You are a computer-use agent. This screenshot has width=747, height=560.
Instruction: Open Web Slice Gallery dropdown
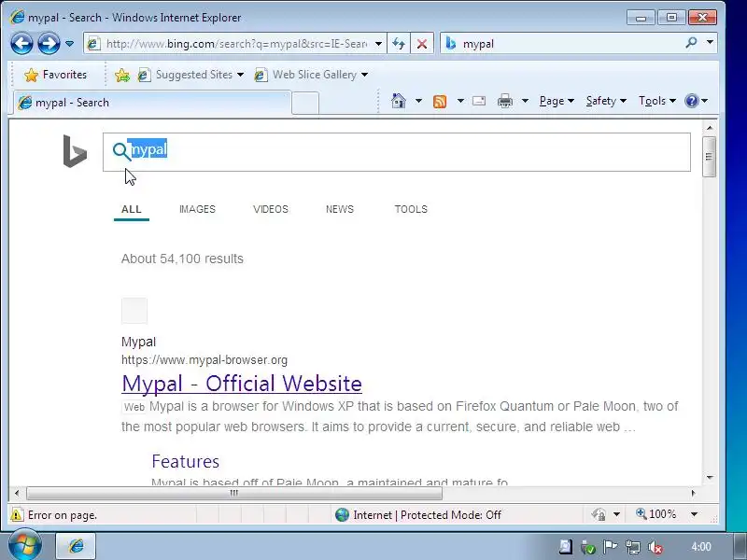311,75
